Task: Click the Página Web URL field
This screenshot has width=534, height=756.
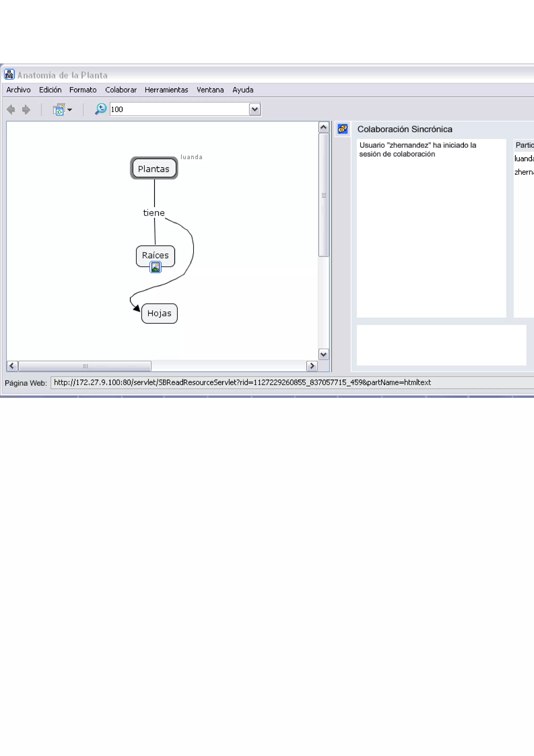Action: (x=292, y=383)
